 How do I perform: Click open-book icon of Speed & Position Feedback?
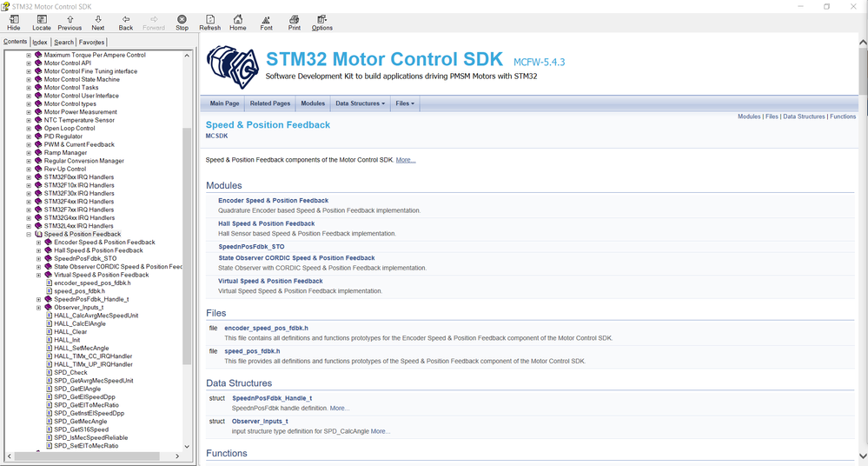coord(38,234)
